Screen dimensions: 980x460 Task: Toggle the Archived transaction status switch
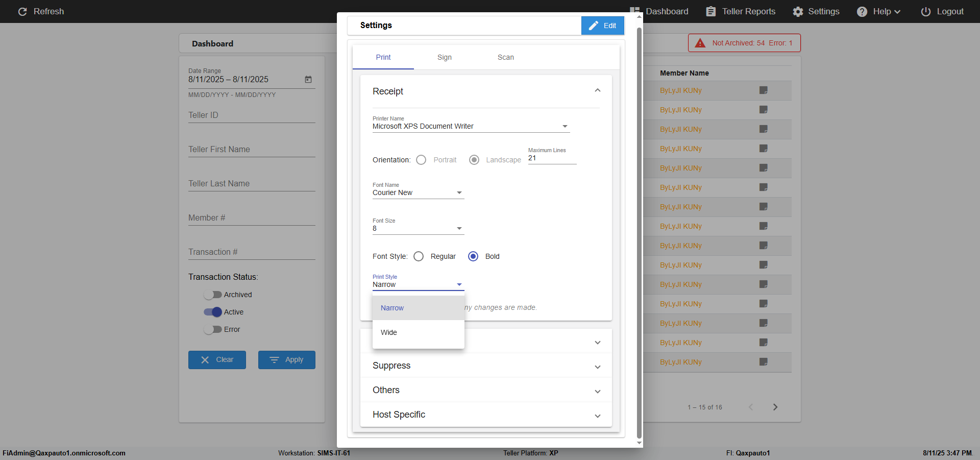pos(213,295)
